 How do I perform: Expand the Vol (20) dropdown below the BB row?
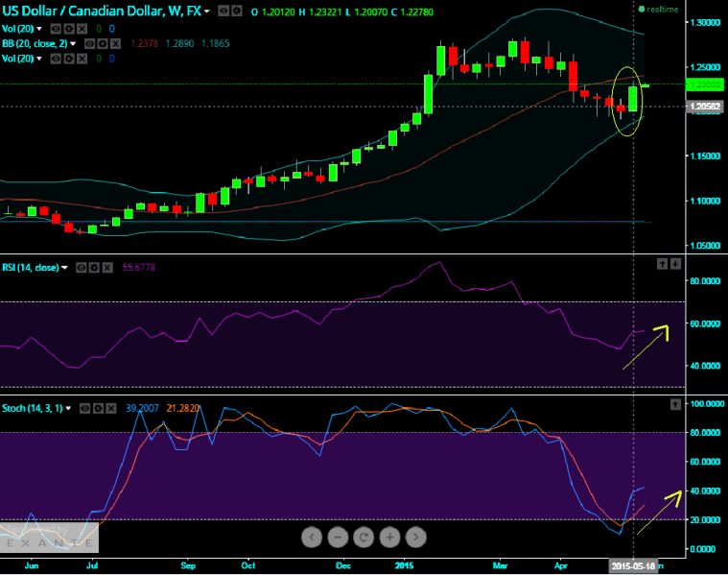pos(39,59)
